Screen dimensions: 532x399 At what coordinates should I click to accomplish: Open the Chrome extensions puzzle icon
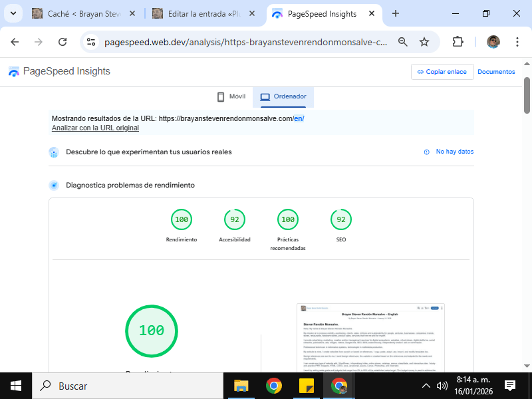458,42
